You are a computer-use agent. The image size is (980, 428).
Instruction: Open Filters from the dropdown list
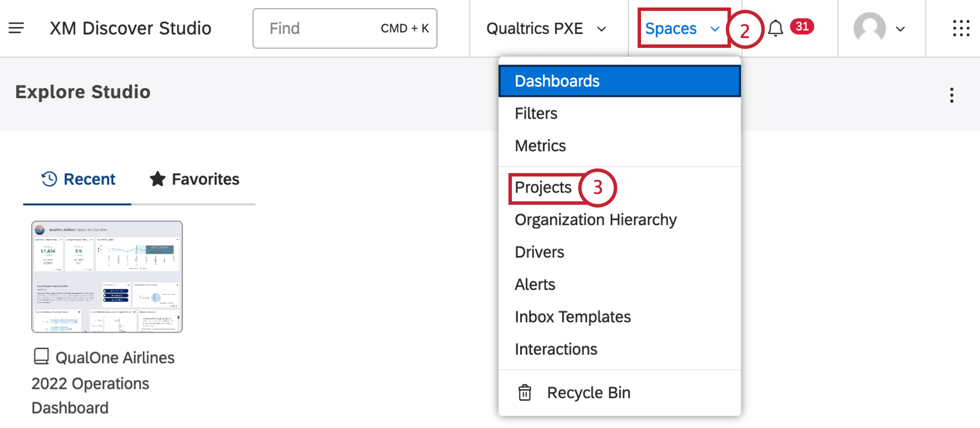coord(536,114)
